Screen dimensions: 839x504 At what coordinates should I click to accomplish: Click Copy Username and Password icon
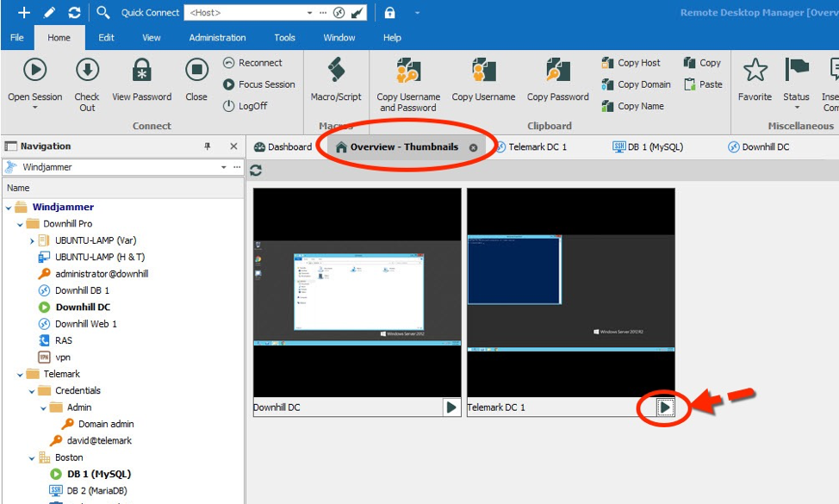[x=407, y=71]
